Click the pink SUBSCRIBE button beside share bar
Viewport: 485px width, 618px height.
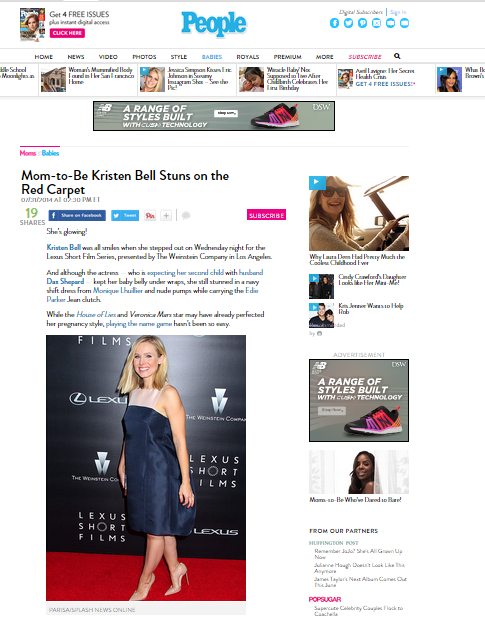[x=267, y=215]
